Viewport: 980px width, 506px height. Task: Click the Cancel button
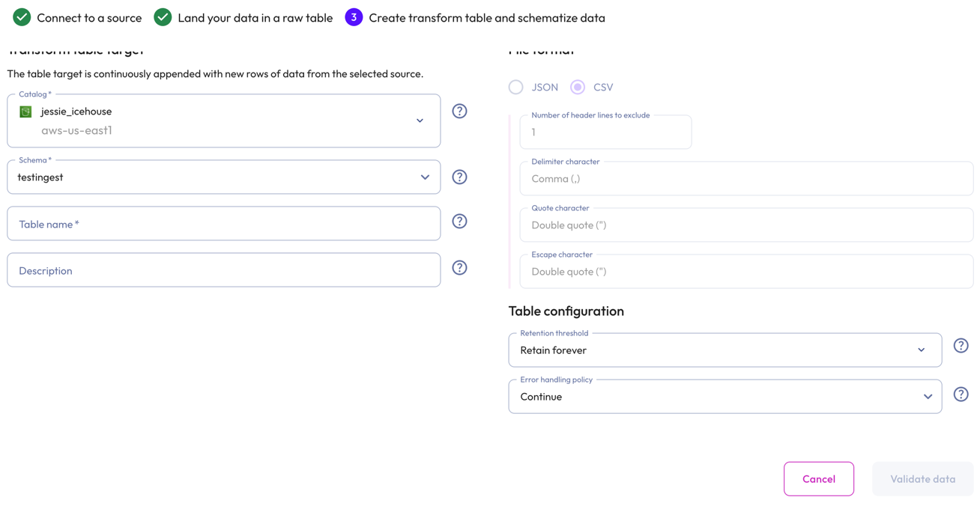[x=818, y=478]
